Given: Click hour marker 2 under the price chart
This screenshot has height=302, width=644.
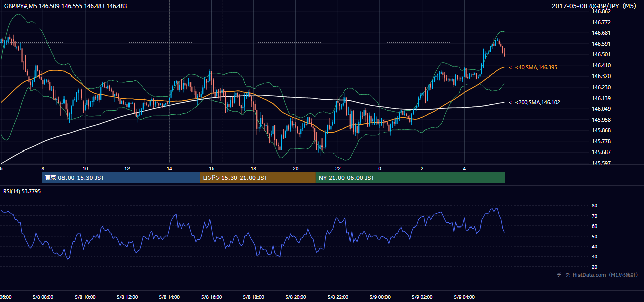Looking at the screenshot, I should point(422,168).
